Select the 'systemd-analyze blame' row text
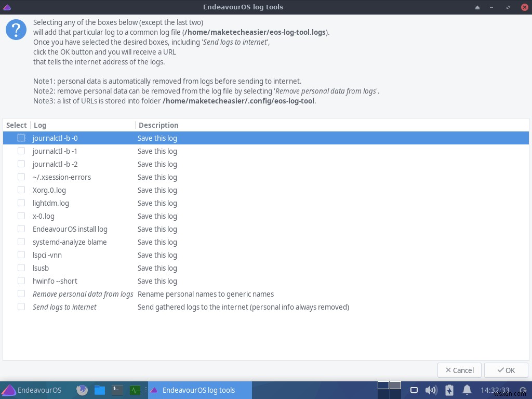This screenshot has width=532, height=399. tap(70, 242)
